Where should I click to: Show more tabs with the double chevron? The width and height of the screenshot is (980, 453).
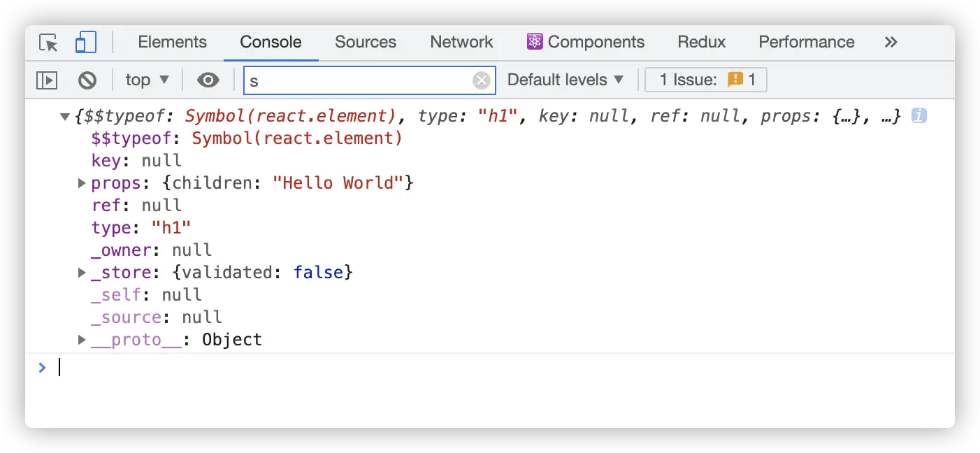[x=891, y=43]
